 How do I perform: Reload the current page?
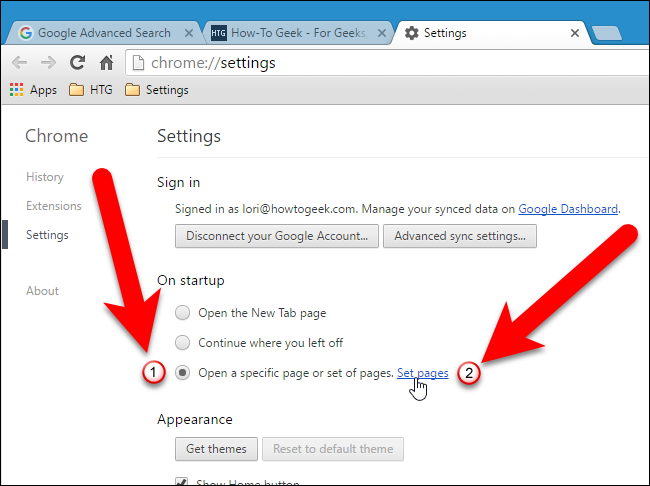pyautogui.click(x=78, y=63)
